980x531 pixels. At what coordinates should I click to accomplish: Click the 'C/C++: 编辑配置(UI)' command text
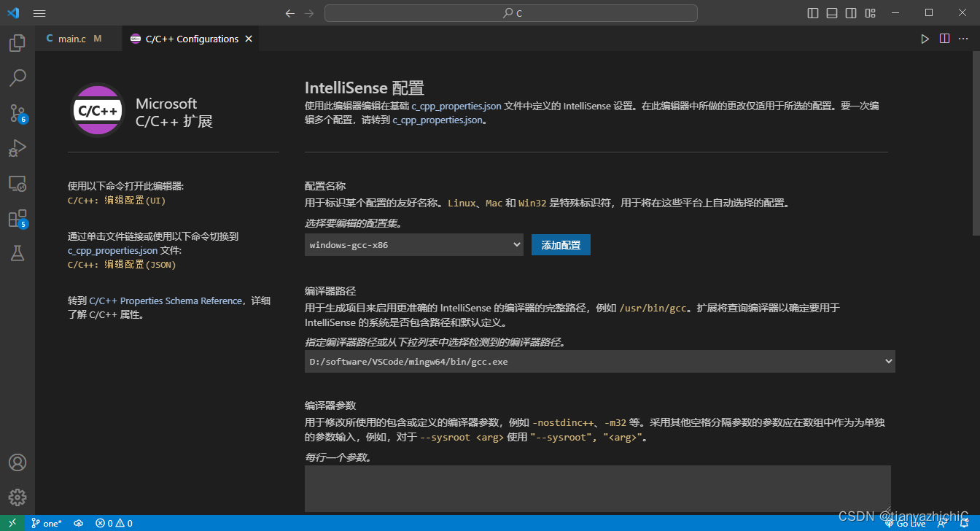(x=117, y=200)
